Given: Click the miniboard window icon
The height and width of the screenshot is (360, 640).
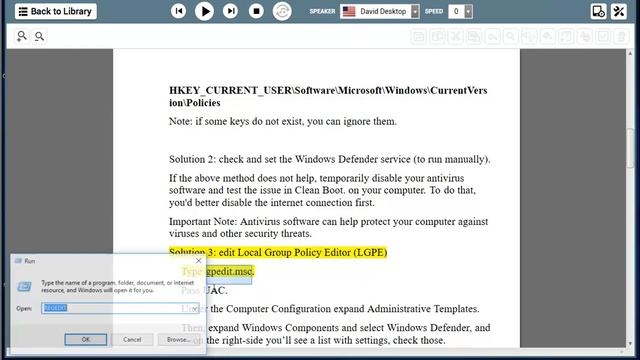Looking at the screenshot, I should (x=598, y=11).
